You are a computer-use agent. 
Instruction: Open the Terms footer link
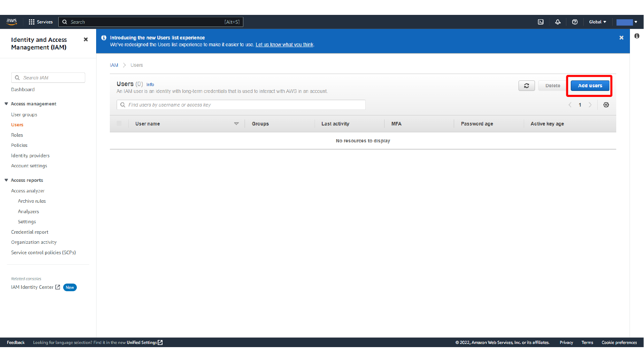(x=587, y=343)
